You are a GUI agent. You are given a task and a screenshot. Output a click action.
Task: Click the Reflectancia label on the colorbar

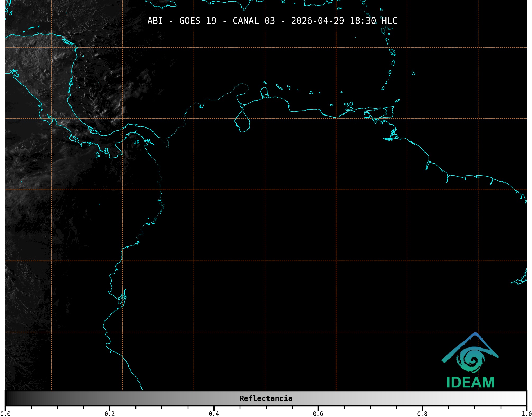266,398
